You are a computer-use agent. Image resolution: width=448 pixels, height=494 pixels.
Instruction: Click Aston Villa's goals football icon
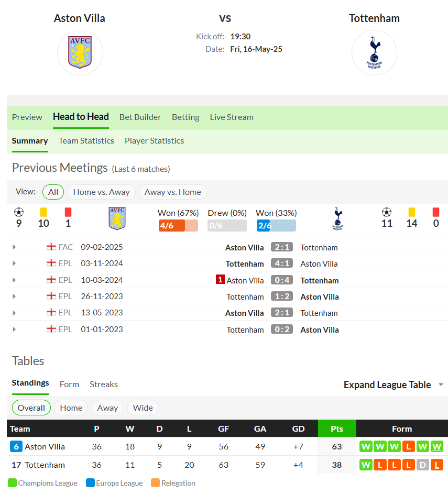click(x=19, y=212)
